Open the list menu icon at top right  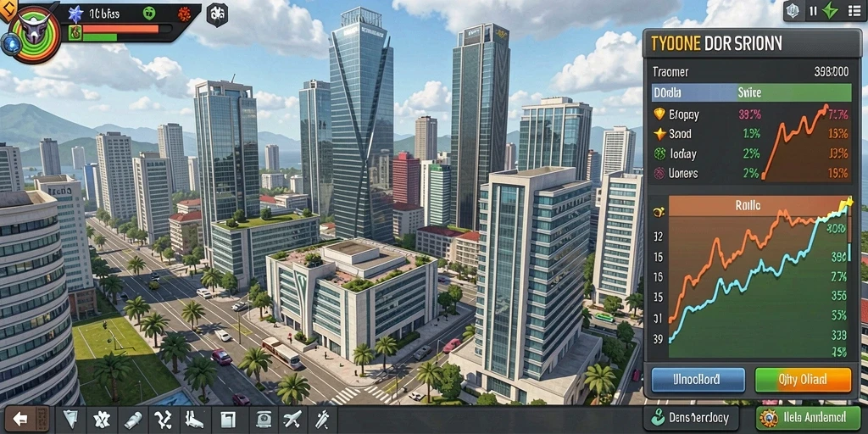[853, 10]
